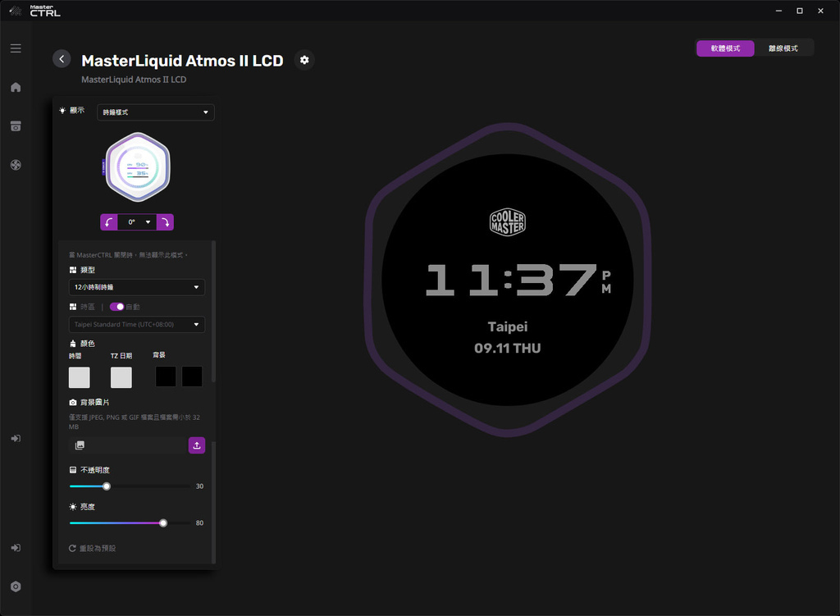Open the 時鐘樣式 display mode dropdown
The height and width of the screenshot is (616, 840).
tap(155, 112)
